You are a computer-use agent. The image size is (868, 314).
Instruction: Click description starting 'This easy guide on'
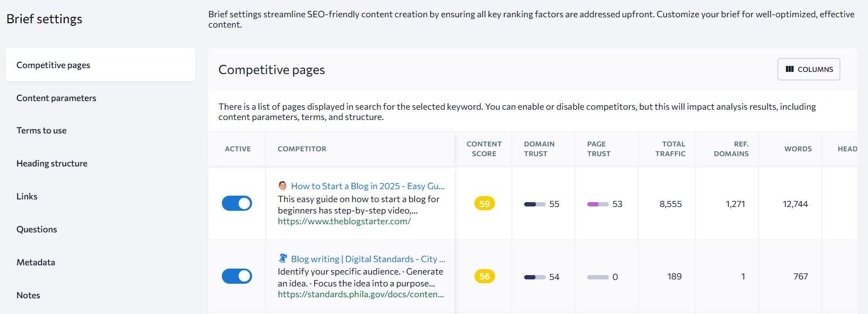[x=358, y=204]
